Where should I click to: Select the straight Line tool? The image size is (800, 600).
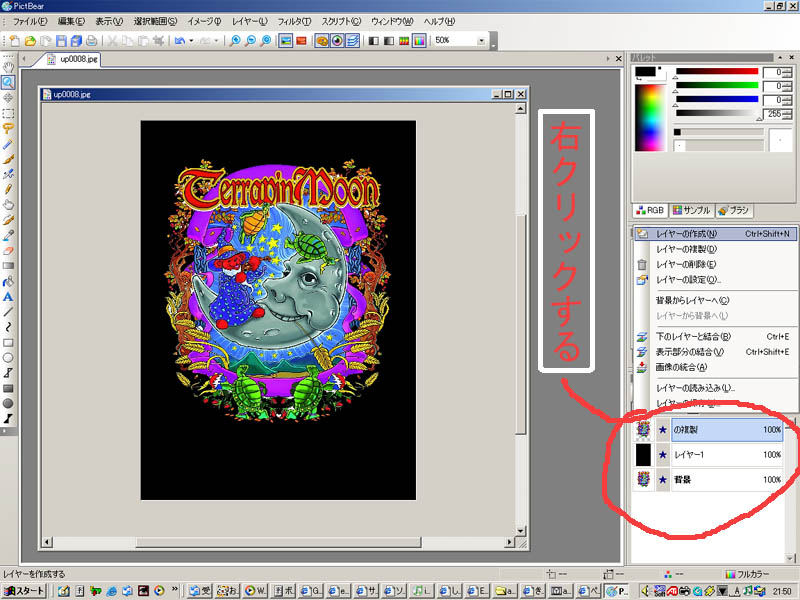(x=8, y=312)
